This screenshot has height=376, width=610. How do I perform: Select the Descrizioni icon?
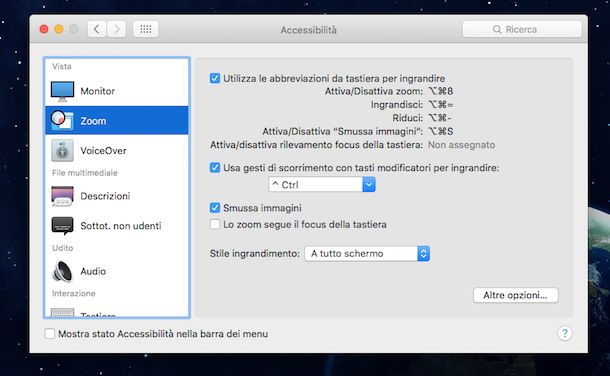tap(62, 196)
